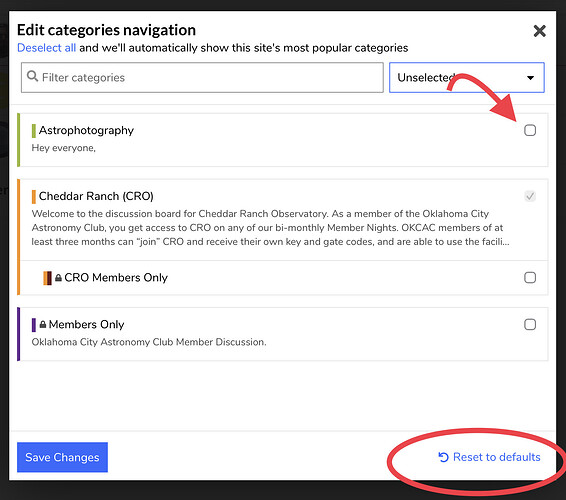The width and height of the screenshot is (566, 500).
Task: Click the lock icon beside Members Only
Action: click(43, 324)
